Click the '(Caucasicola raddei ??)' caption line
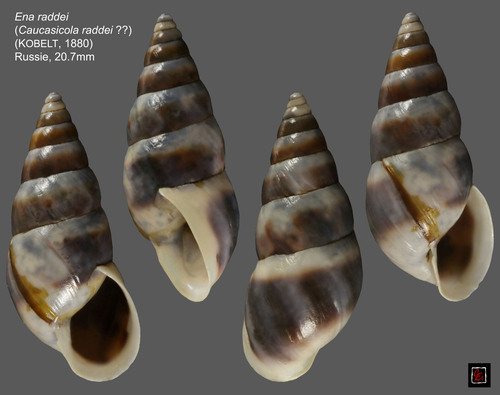 point(73,30)
